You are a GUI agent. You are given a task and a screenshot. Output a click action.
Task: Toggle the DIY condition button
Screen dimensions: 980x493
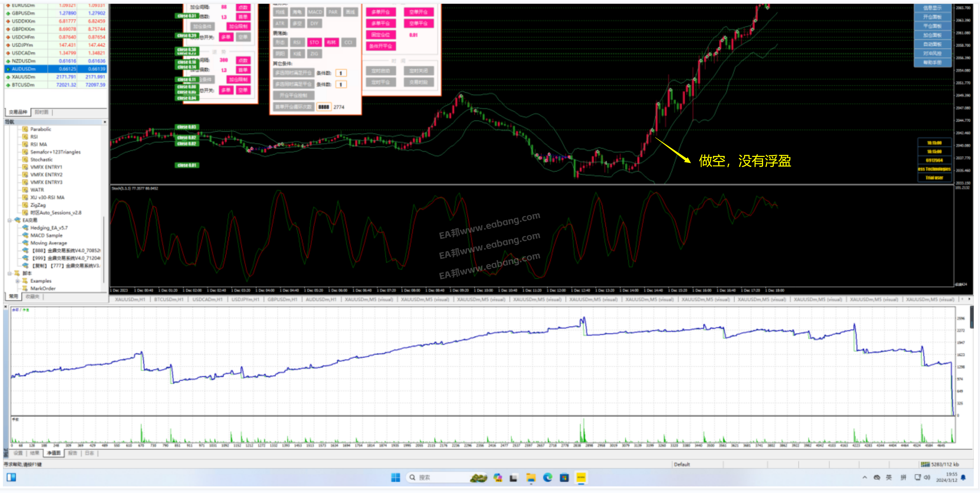(x=314, y=23)
